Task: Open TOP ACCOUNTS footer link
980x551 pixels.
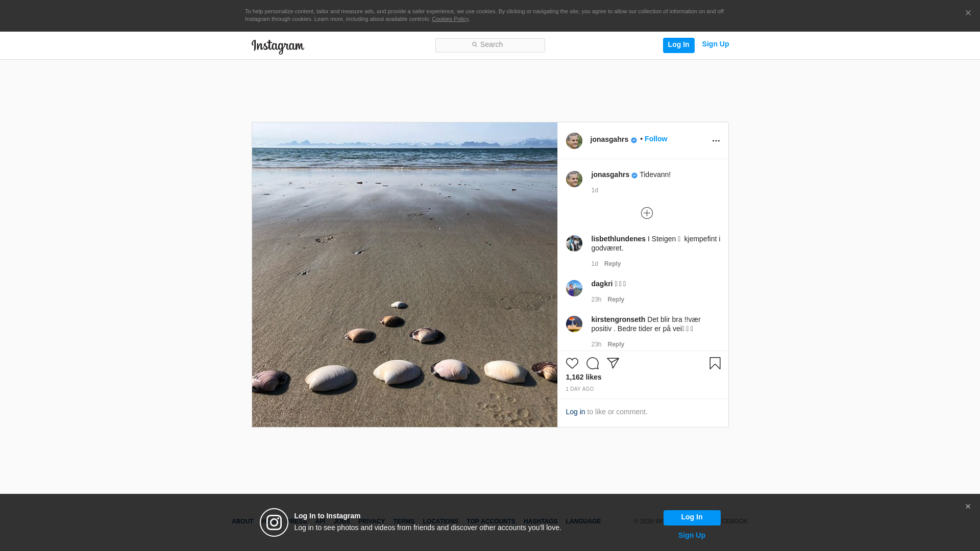Action: (x=491, y=521)
